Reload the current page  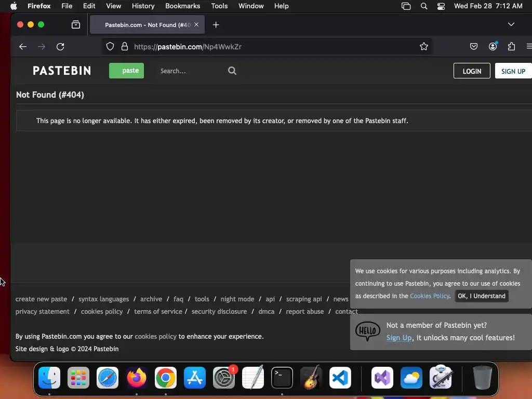[x=60, y=46]
